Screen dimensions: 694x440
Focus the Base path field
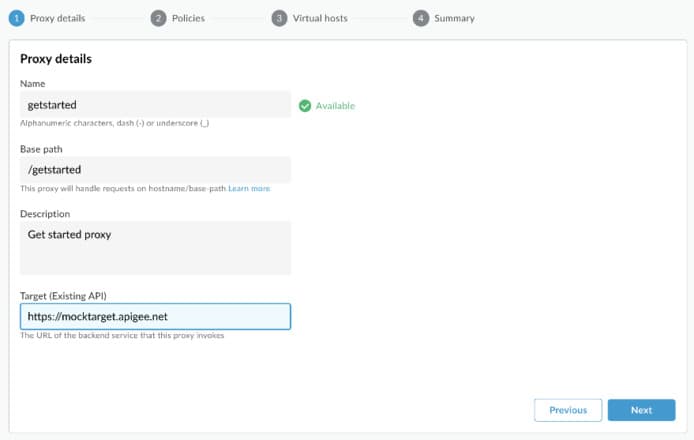155,170
